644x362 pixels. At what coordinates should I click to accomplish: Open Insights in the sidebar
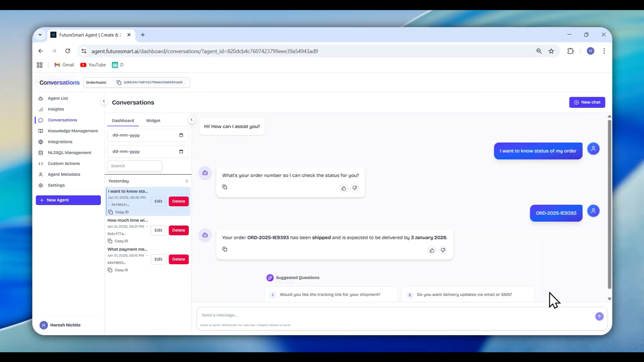[56, 109]
